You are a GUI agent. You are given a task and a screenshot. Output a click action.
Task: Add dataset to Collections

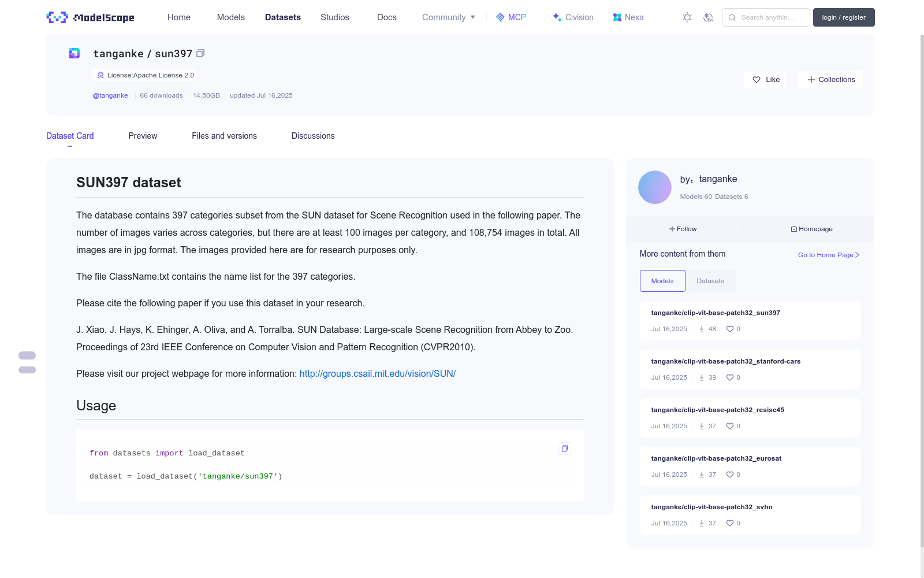click(x=830, y=80)
